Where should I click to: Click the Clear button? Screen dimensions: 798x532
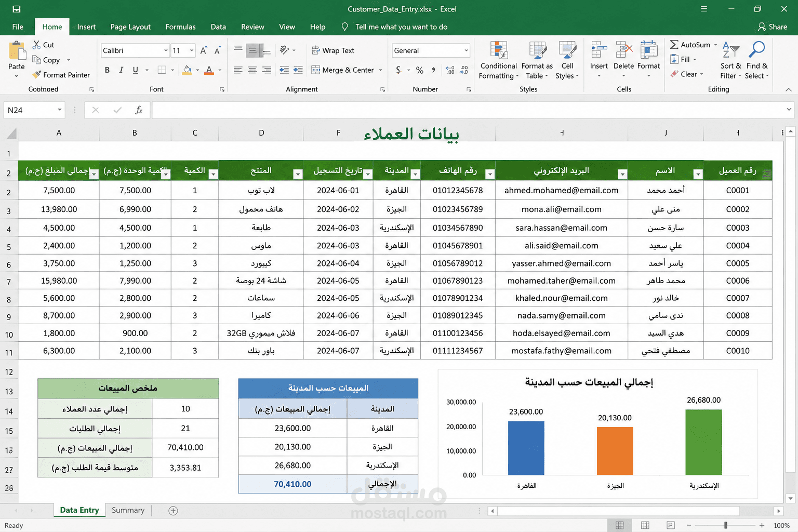click(x=687, y=74)
